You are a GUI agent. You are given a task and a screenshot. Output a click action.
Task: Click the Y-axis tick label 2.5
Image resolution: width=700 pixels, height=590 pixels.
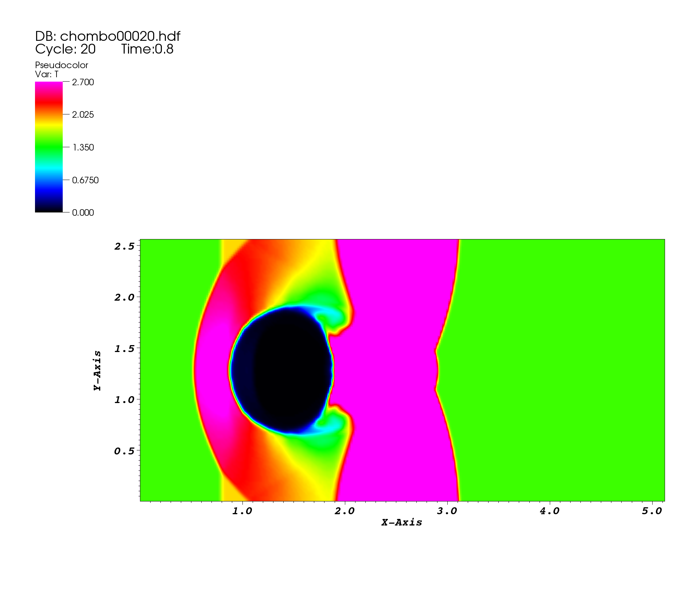coord(124,246)
